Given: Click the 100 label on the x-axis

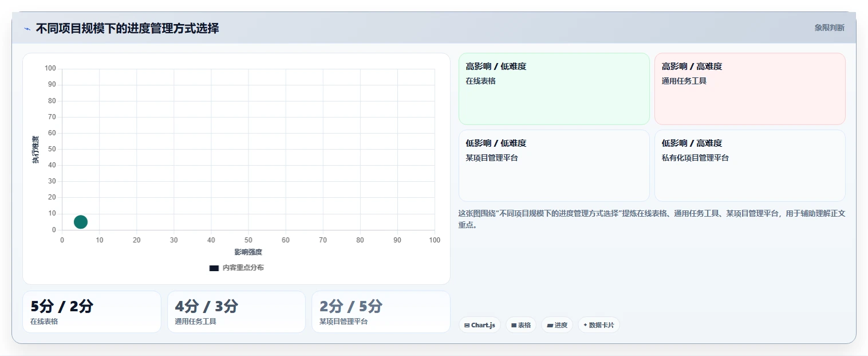Looking at the screenshot, I should pos(435,240).
